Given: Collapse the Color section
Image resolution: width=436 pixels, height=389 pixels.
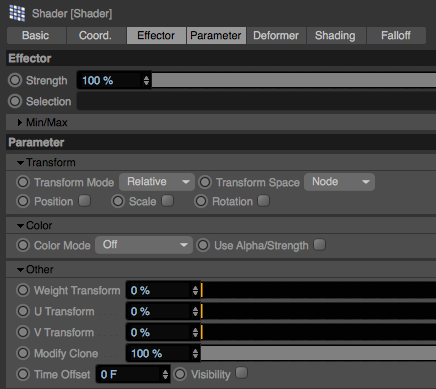Looking at the screenshot, I should point(20,226).
